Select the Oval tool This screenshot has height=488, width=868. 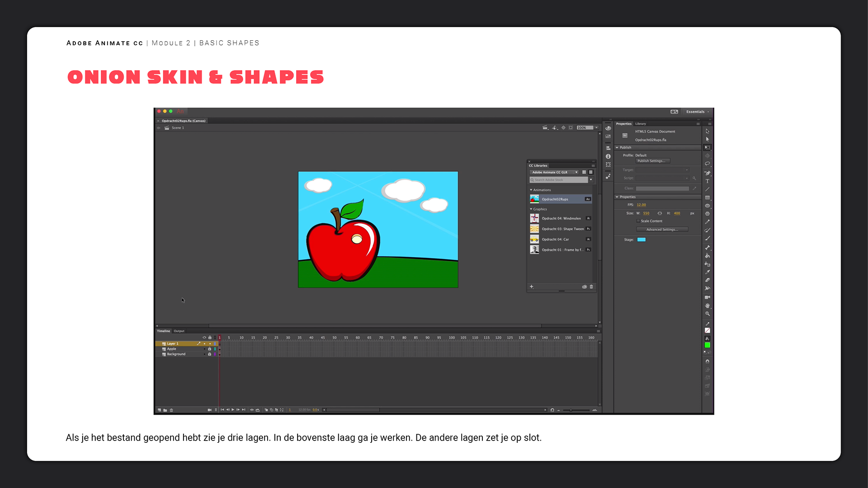708,206
